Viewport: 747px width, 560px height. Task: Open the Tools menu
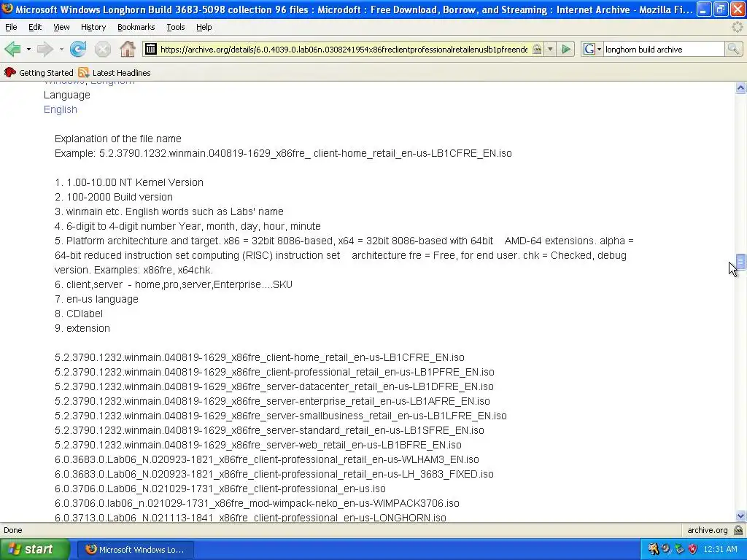176,27
